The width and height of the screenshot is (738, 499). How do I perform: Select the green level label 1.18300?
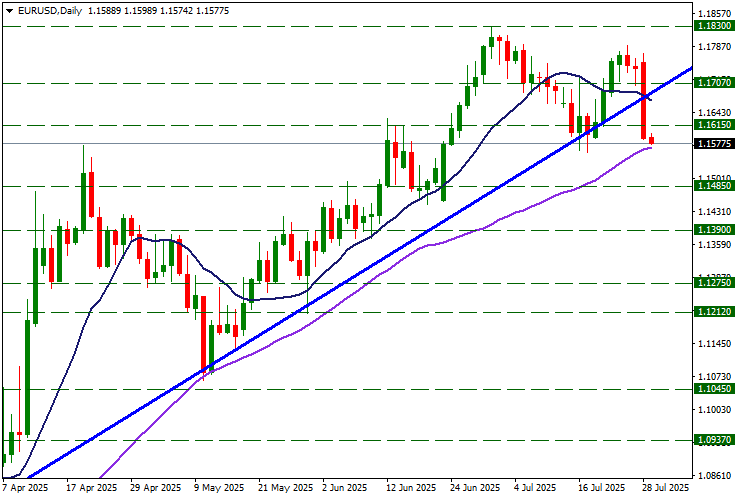tap(714, 25)
